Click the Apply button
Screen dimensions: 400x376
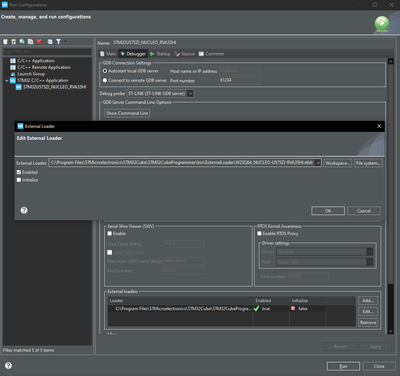(375, 347)
